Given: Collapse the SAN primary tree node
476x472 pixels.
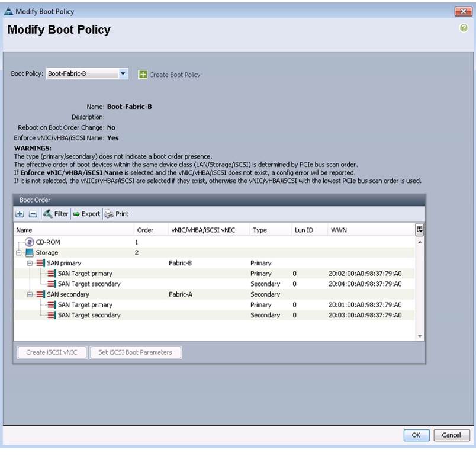Looking at the screenshot, I should (30, 263).
